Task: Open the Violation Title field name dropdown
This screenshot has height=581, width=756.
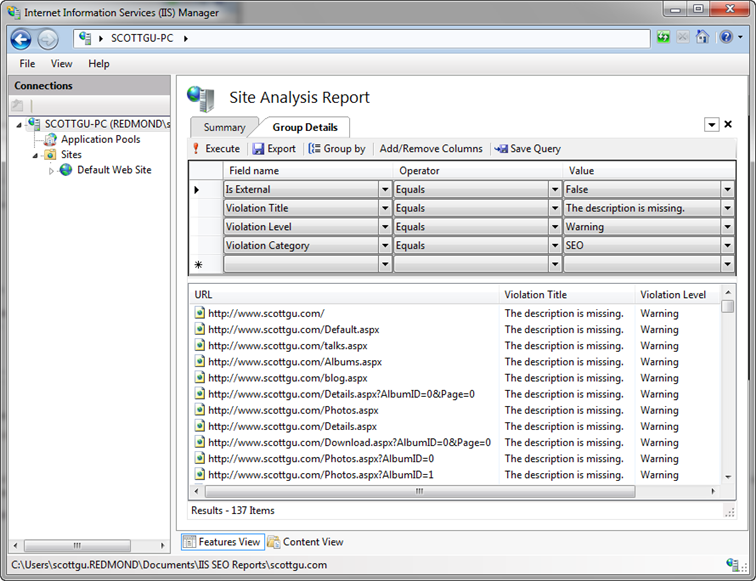Action: (385, 208)
